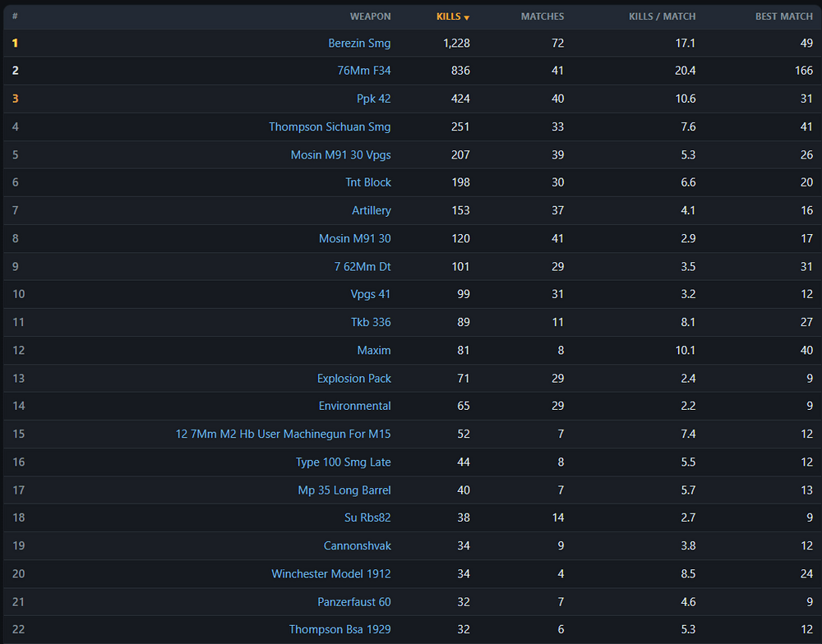The height and width of the screenshot is (644, 822).
Task: Open the 76Mm F34 weapon link
Action: coord(364,70)
